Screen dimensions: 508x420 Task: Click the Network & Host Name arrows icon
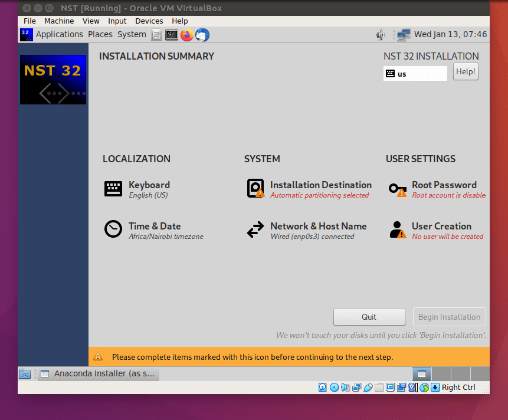coord(255,229)
